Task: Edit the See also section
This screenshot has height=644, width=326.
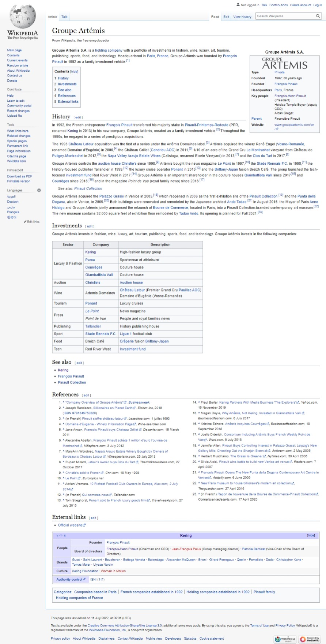Action: point(79,363)
